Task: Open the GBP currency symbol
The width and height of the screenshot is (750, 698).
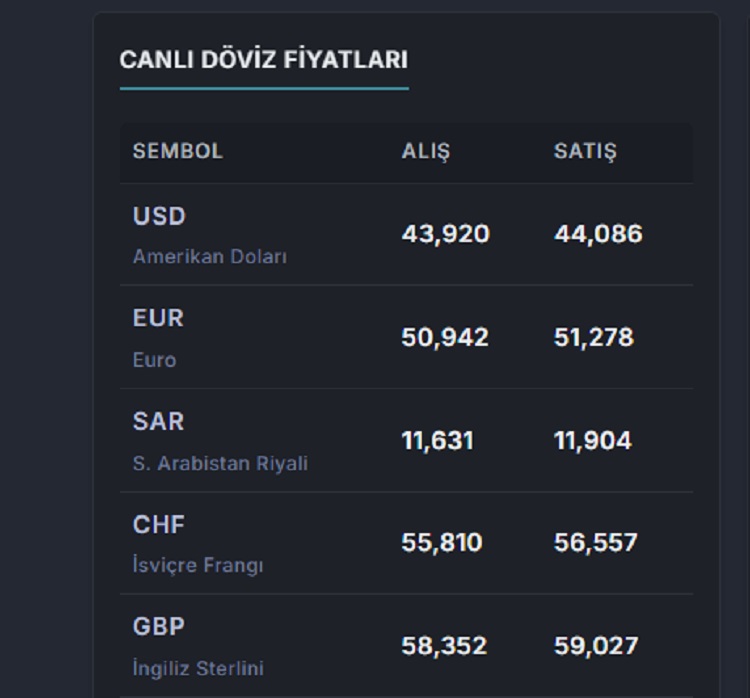Action: (158, 627)
